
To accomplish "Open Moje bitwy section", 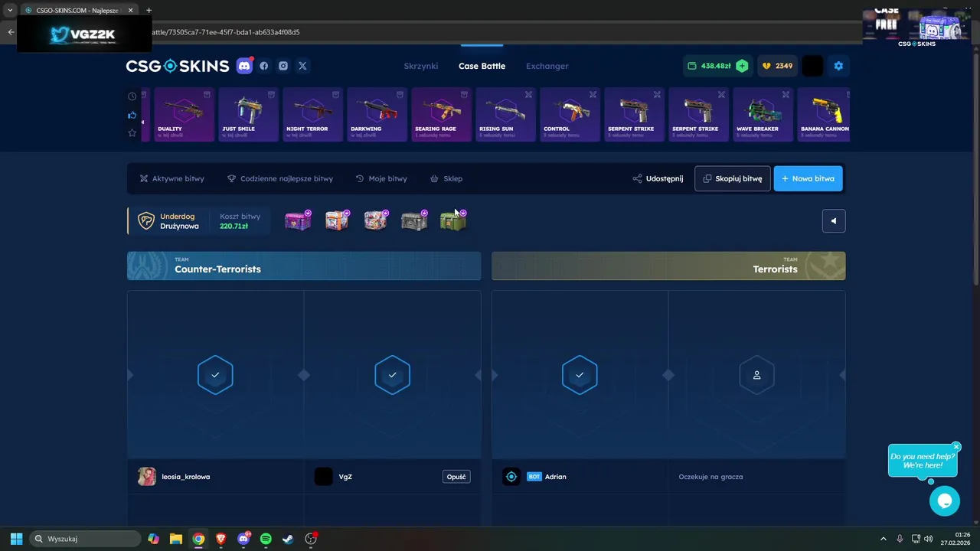I will click(x=381, y=178).
